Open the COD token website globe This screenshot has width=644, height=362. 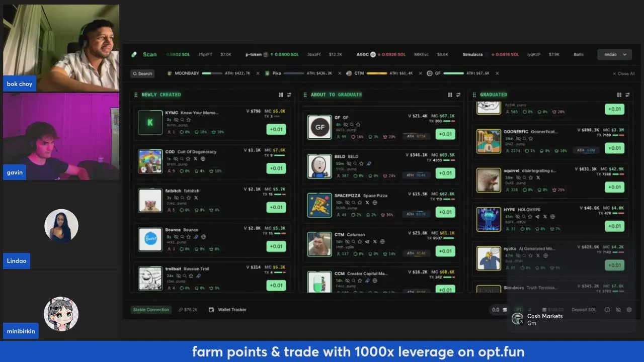coord(203,159)
